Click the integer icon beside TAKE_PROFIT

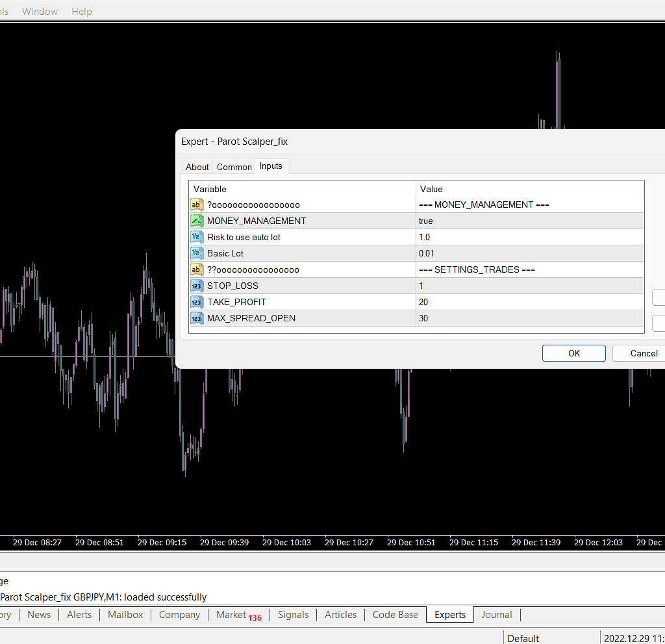click(x=197, y=302)
